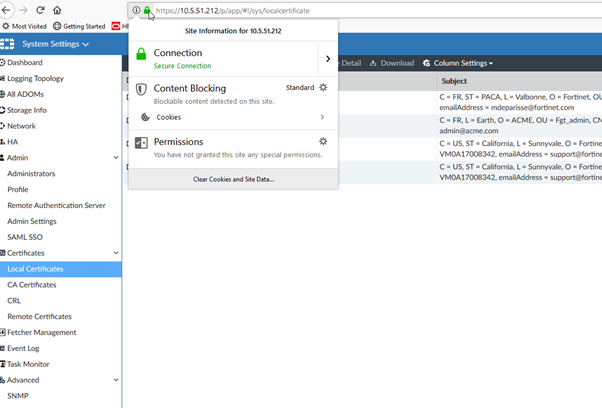The image size is (602, 408).
Task: Open Storage Info in the sidebar
Action: click(26, 110)
